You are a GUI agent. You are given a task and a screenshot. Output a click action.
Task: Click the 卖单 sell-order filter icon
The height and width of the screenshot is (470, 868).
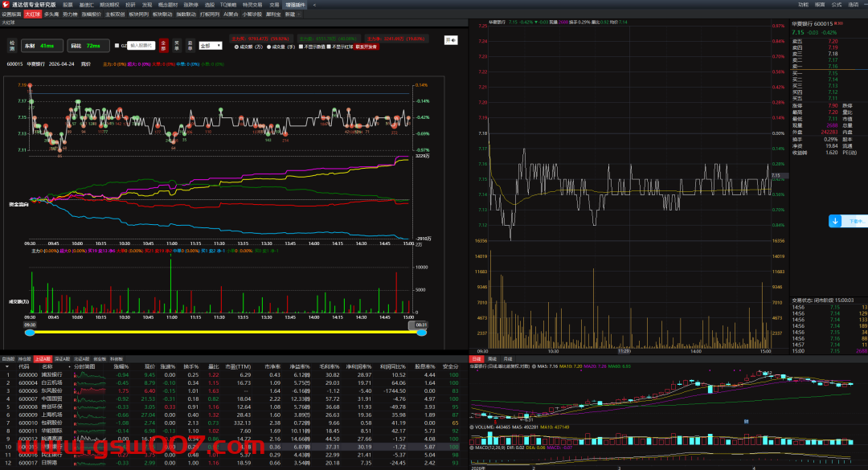(x=189, y=46)
